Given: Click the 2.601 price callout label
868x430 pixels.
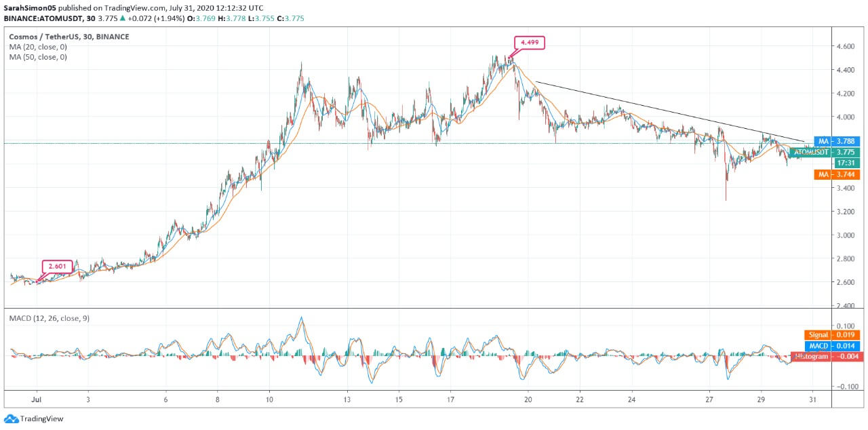Looking at the screenshot, I should [58, 267].
